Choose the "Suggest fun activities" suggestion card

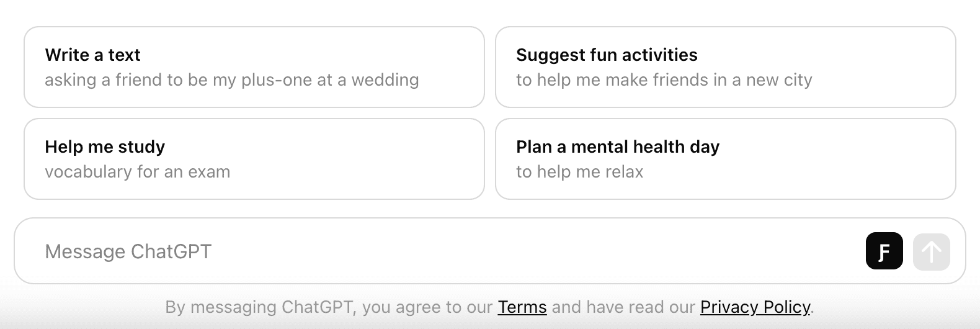(x=725, y=67)
